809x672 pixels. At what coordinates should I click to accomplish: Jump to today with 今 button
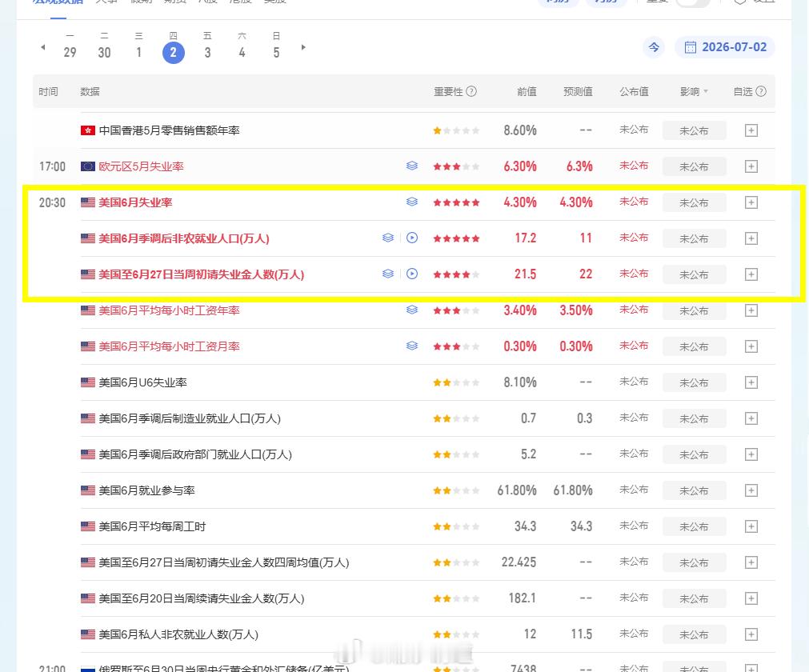pos(654,47)
